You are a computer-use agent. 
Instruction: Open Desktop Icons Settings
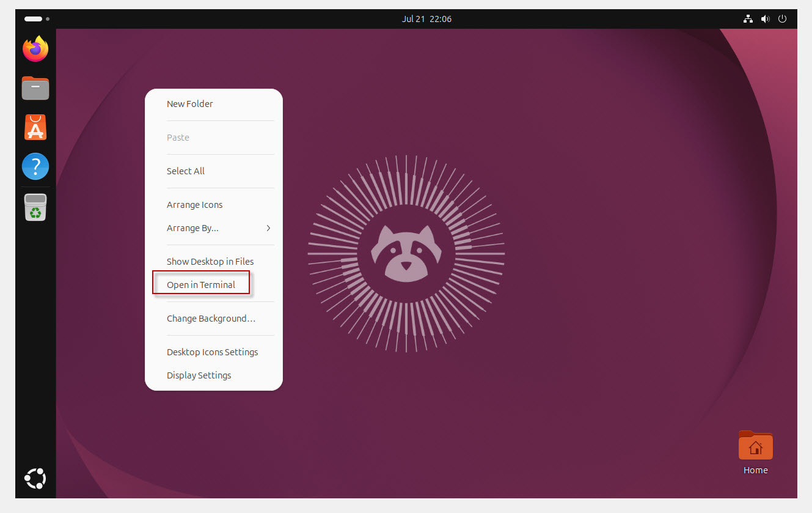tap(214, 352)
